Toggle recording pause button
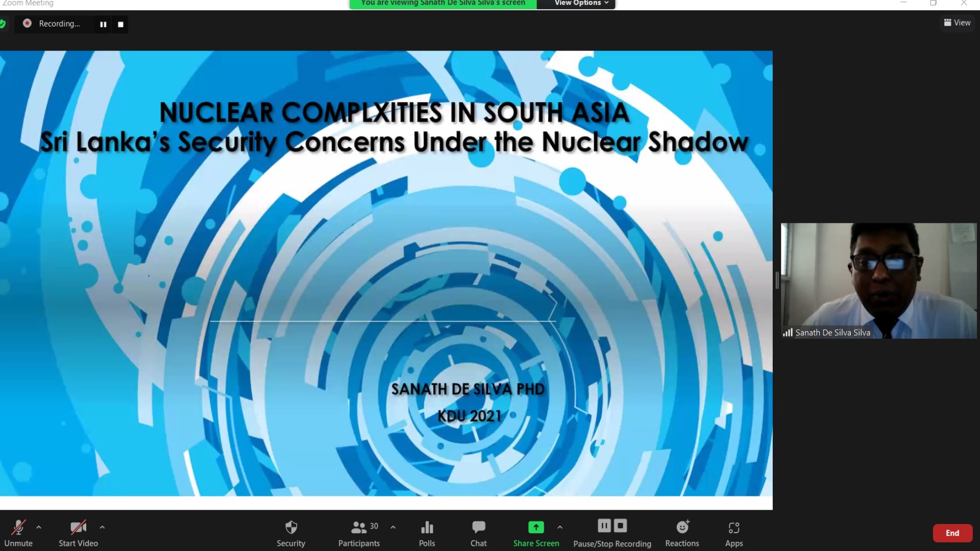980x551 pixels. pos(103,23)
